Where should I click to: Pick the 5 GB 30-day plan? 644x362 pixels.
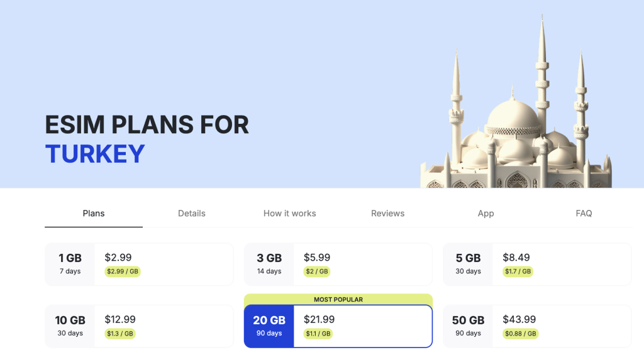tap(536, 264)
